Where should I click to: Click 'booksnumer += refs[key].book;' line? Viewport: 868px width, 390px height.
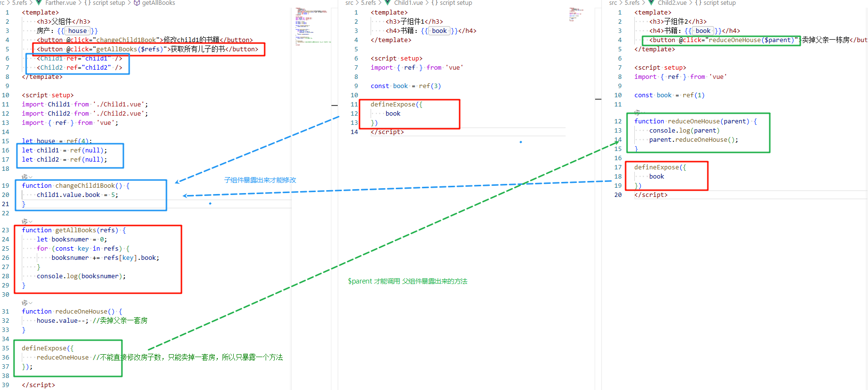pos(105,258)
